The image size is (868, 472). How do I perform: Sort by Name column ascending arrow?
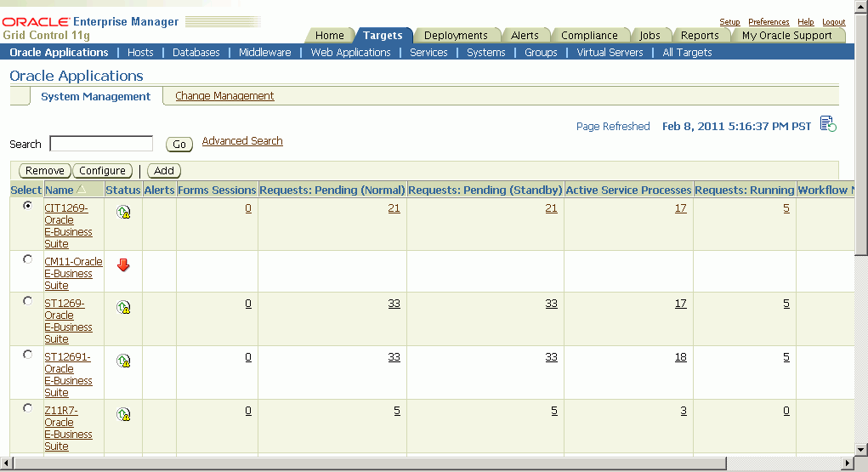82,190
